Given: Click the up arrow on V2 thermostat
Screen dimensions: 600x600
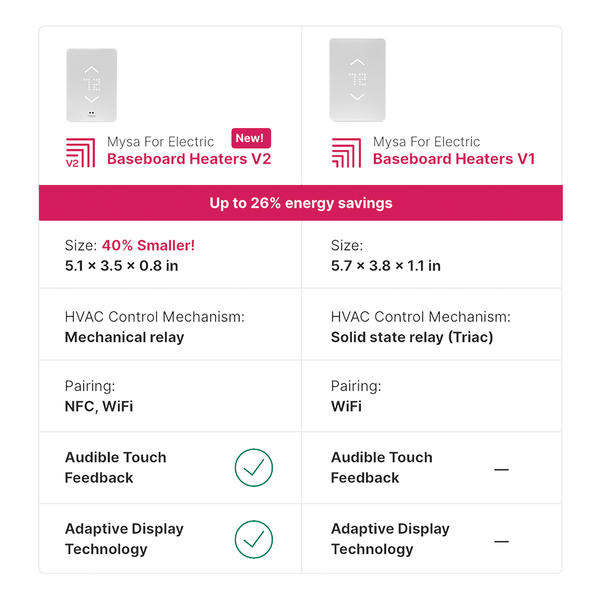Looking at the screenshot, I should [91, 70].
